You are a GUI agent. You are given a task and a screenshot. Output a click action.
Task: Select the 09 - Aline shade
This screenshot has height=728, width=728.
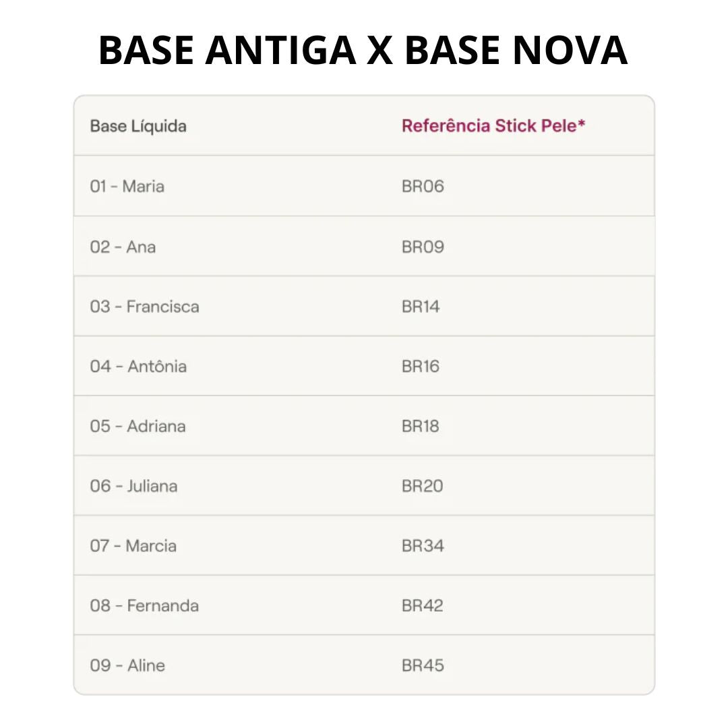[127, 665]
